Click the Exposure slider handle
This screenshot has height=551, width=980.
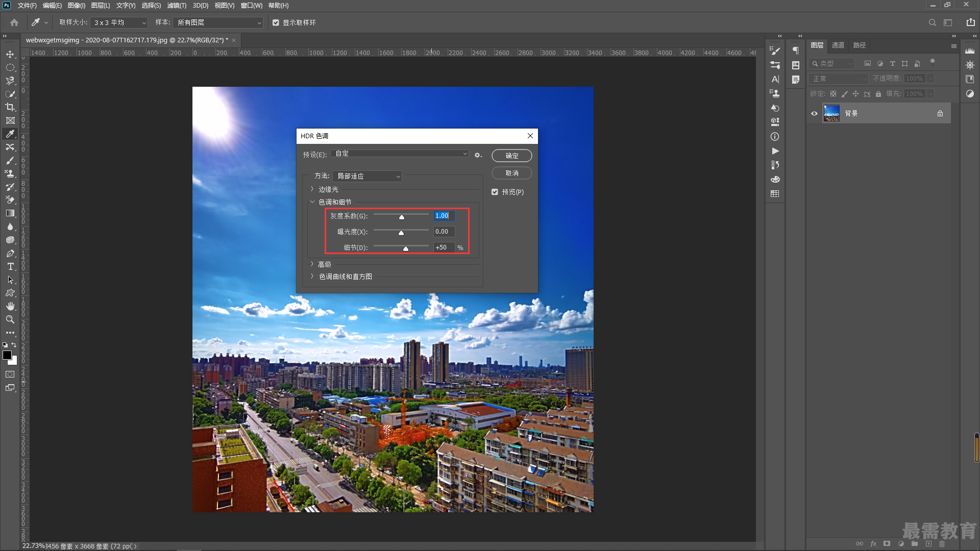(401, 233)
